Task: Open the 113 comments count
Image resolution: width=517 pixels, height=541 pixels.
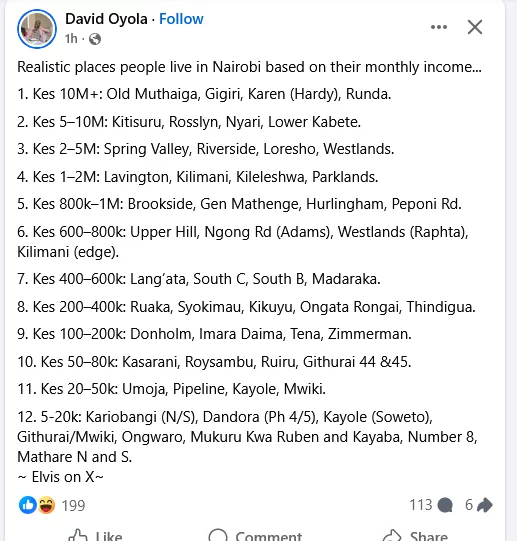Action: (x=421, y=505)
